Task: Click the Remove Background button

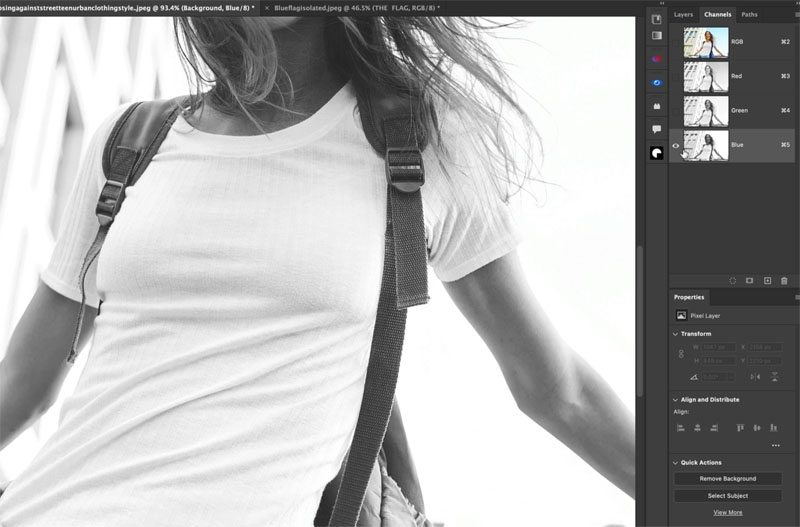Action: [727, 479]
